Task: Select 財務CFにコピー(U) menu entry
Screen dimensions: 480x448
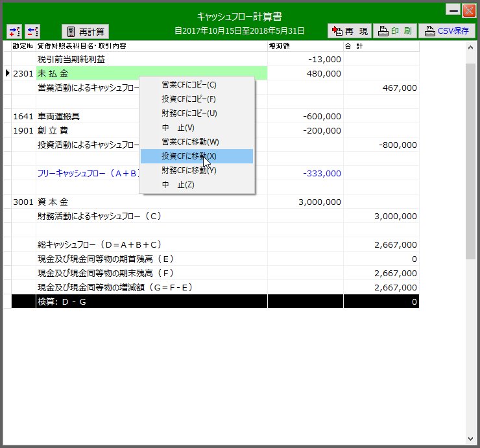Action: coord(189,113)
